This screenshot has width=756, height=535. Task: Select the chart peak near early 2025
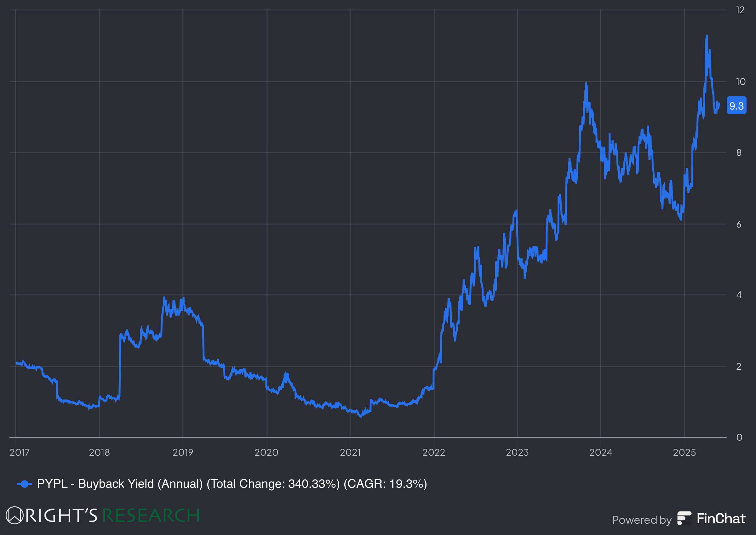coord(707,36)
